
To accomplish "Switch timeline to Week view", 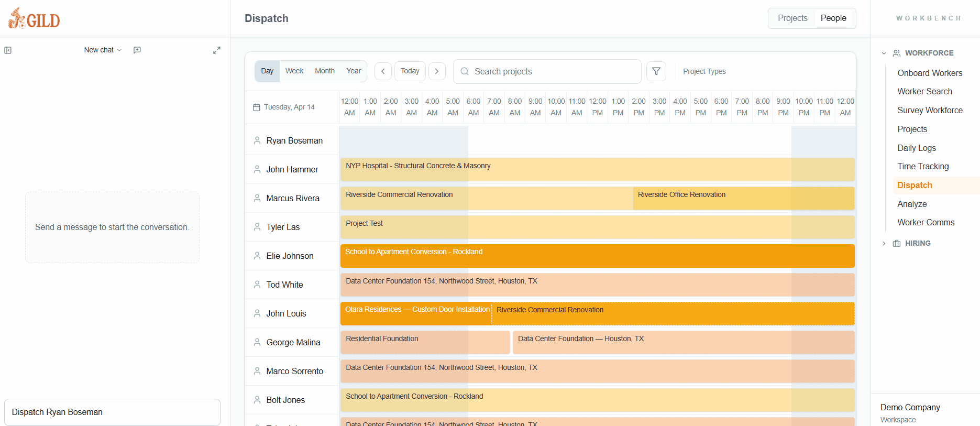I will coord(294,71).
